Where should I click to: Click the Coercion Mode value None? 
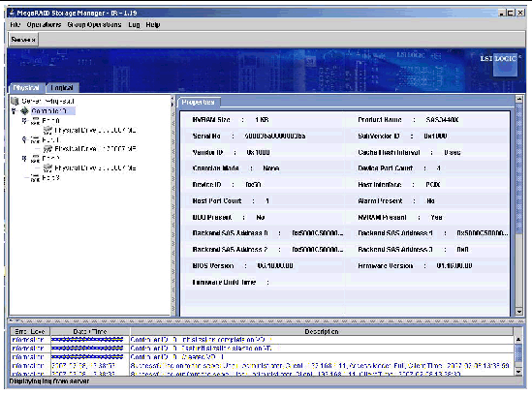[x=270, y=168]
